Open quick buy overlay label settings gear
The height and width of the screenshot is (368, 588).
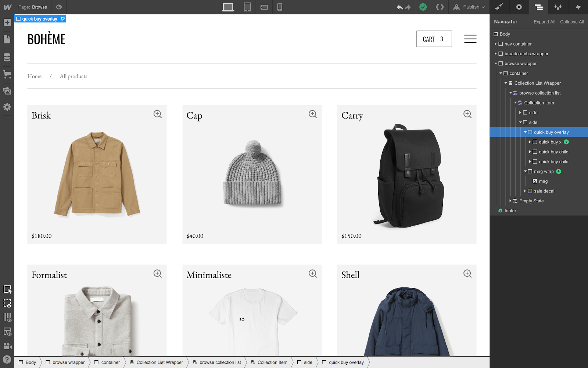(x=63, y=19)
